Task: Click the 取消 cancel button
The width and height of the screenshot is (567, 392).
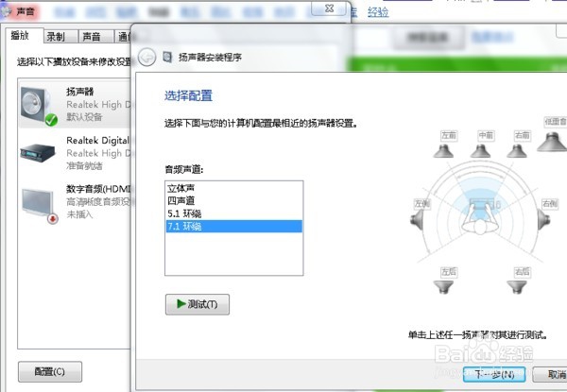Action: click(550, 374)
